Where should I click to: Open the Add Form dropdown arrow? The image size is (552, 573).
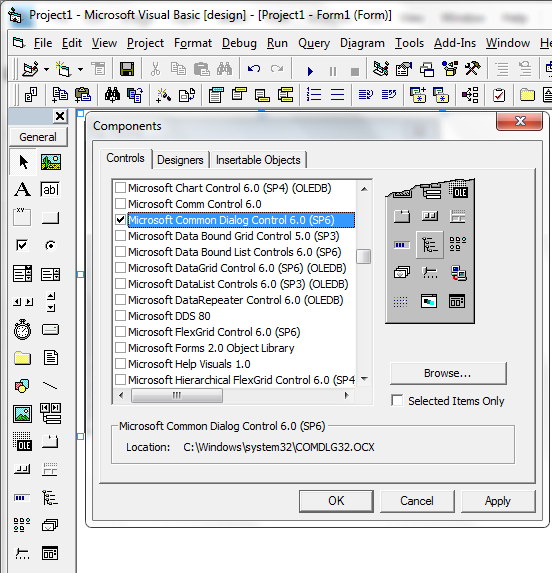[x=80, y=69]
